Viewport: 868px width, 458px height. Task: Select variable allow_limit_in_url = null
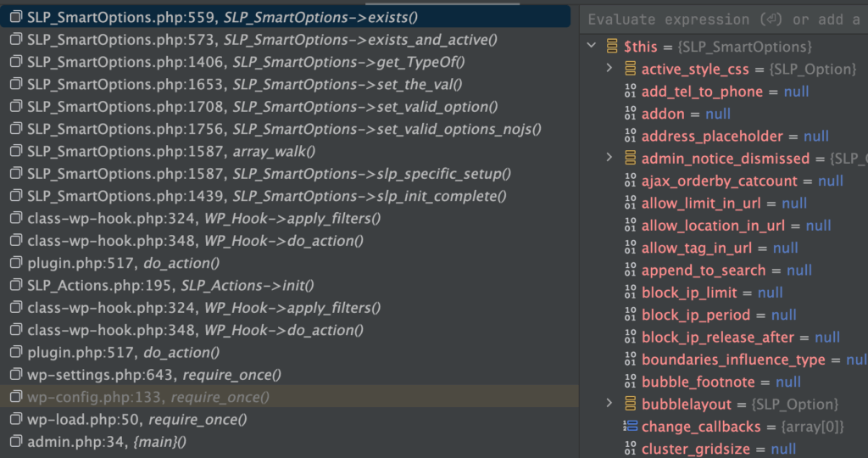point(724,204)
